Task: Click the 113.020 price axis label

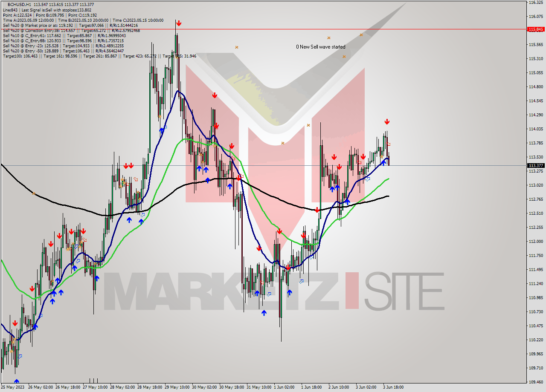Action: (535, 185)
